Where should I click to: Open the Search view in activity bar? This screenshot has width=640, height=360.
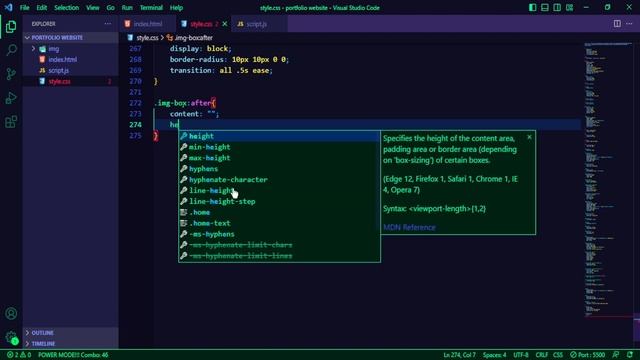click(11, 50)
